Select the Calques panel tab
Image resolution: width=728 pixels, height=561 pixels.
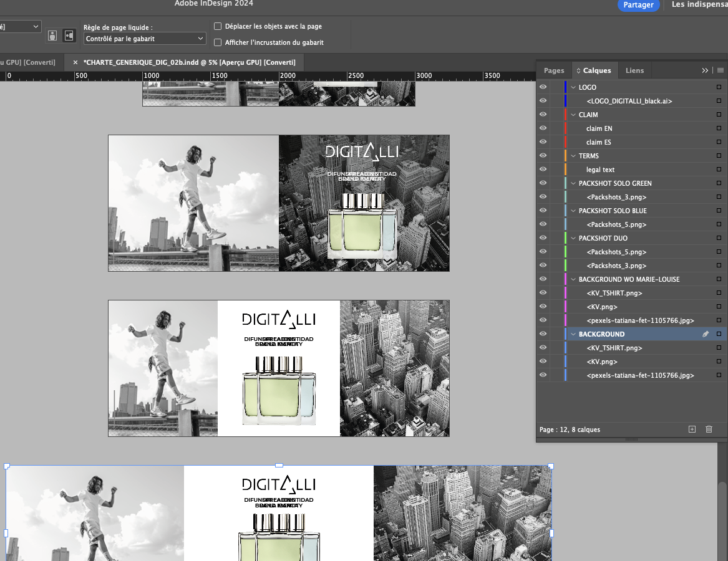(x=594, y=70)
